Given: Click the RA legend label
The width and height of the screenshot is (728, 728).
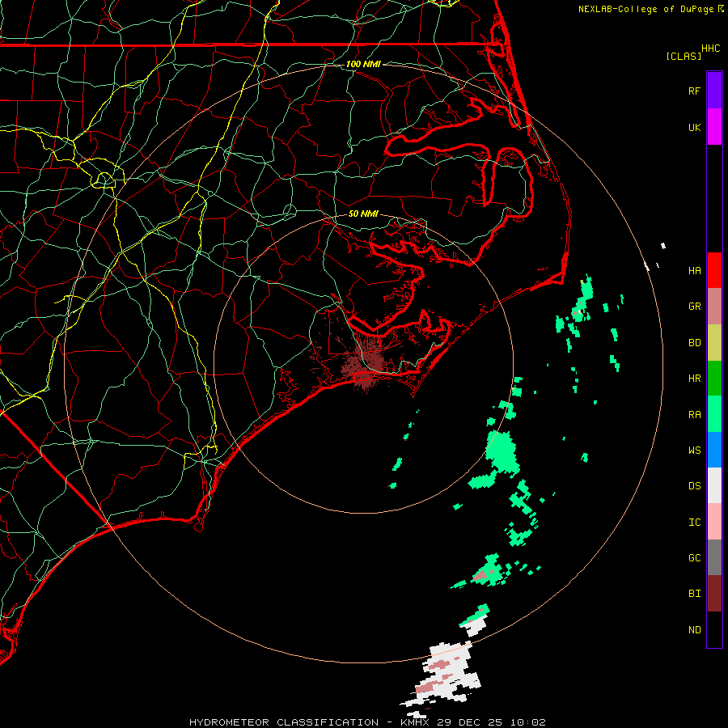Looking at the screenshot, I should click(x=694, y=414).
